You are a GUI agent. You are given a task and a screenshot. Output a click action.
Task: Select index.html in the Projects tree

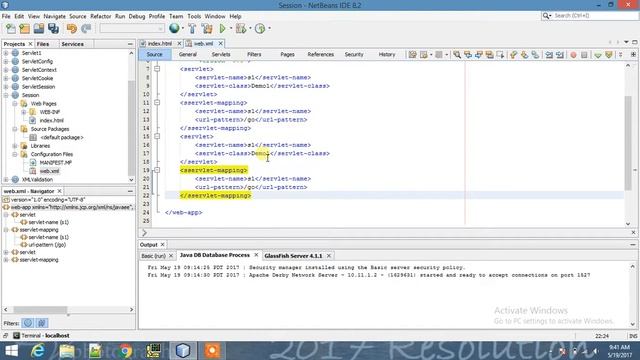[x=51, y=120]
